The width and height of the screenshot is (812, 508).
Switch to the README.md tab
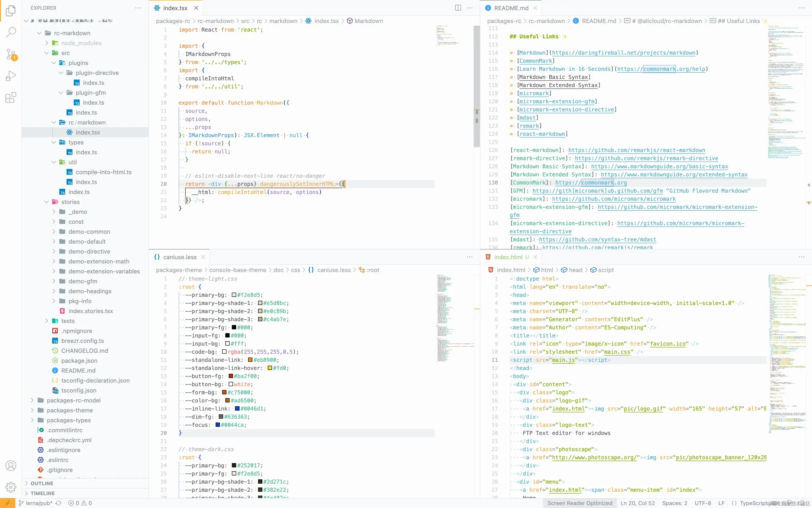click(511, 8)
